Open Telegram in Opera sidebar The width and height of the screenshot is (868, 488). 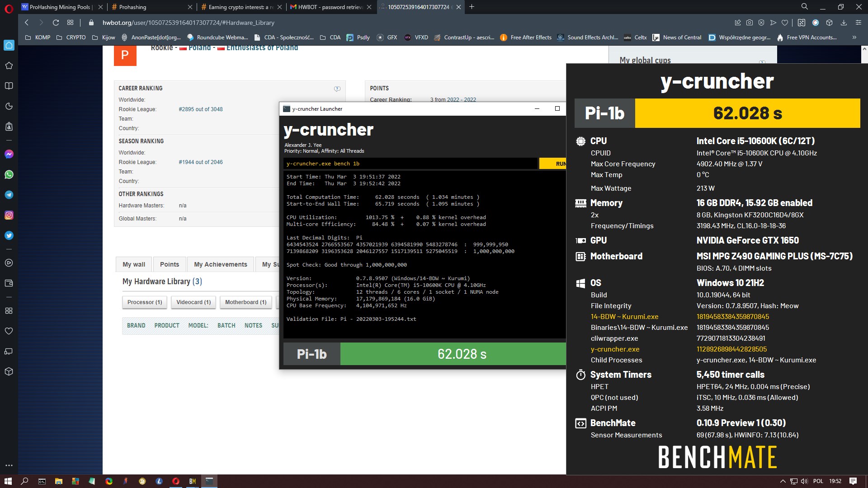pyautogui.click(x=9, y=195)
